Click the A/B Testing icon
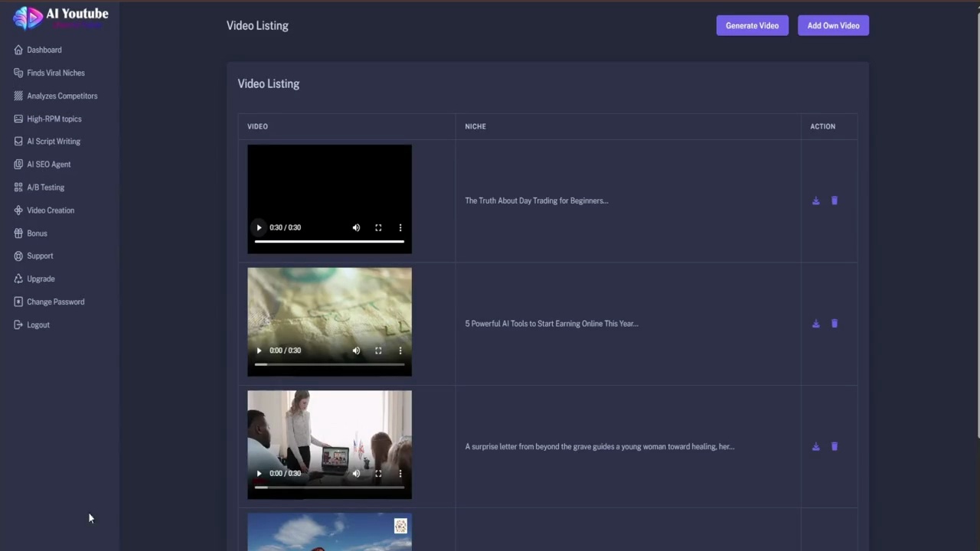The width and height of the screenshot is (980, 551). pos(18,187)
